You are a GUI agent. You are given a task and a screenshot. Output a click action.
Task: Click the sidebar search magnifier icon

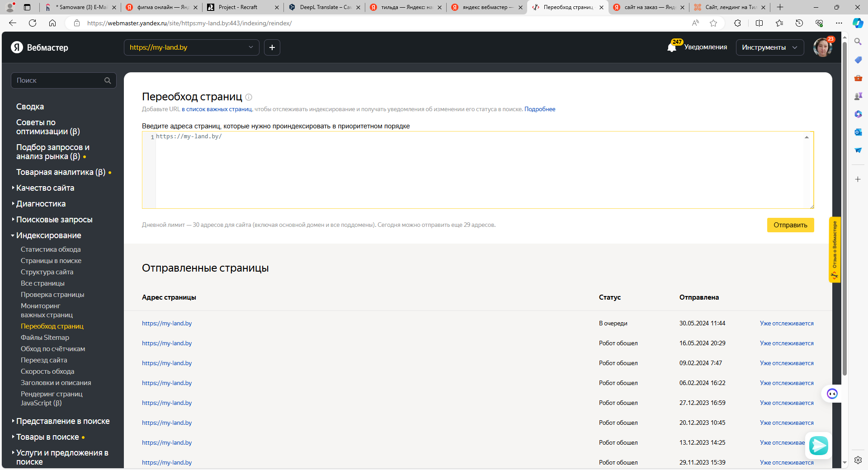pyautogui.click(x=108, y=80)
